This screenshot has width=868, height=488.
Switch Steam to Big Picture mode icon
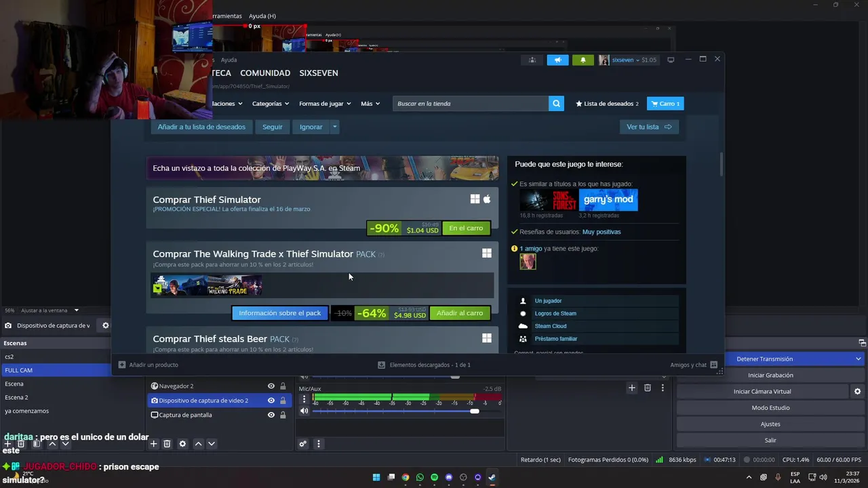pos(671,60)
